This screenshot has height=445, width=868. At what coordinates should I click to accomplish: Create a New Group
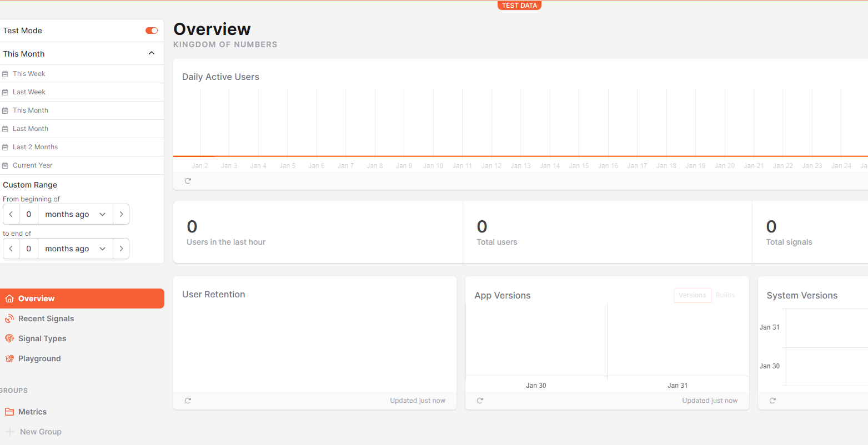coord(82,432)
